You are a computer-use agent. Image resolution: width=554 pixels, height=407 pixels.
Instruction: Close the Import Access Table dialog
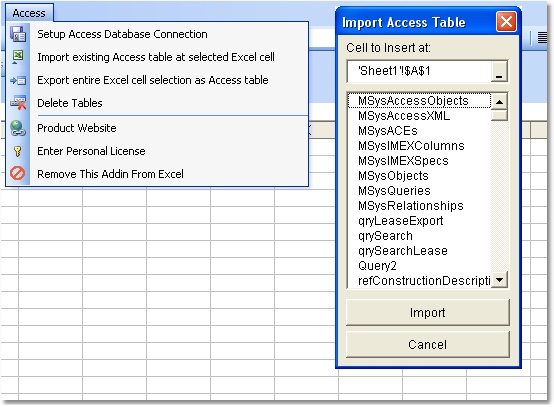pos(506,22)
